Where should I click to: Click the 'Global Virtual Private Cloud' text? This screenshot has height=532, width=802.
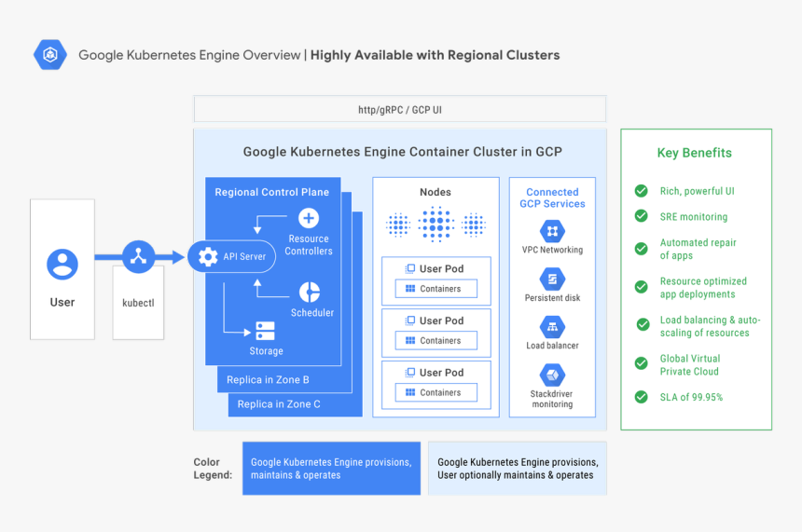pyautogui.click(x=690, y=365)
